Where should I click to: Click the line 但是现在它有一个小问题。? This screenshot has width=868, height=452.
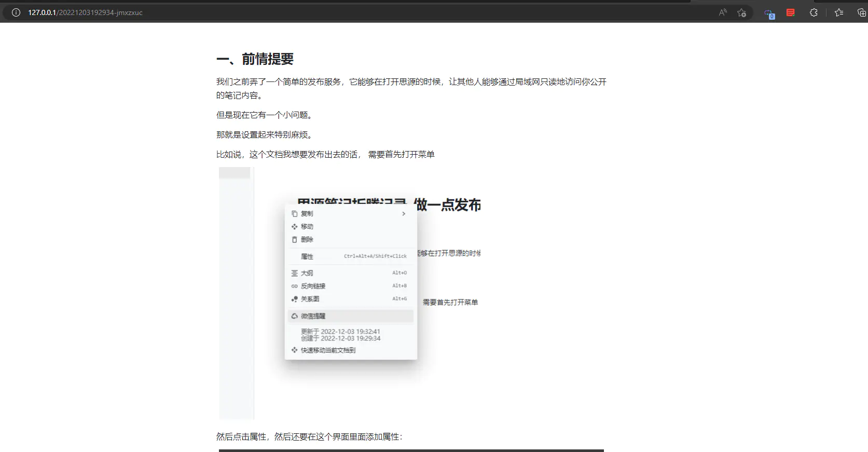pyautogui.click(x=265, y=115)
